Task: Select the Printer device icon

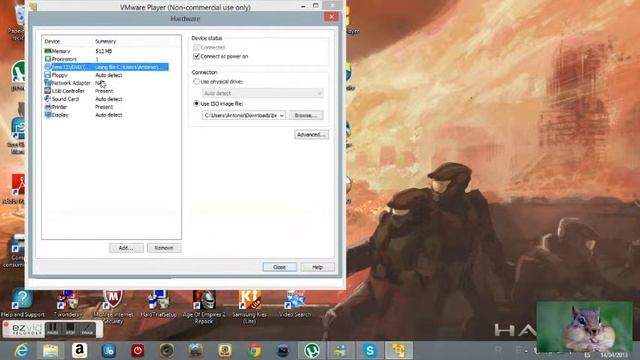Action: click(x=48, y=107)
